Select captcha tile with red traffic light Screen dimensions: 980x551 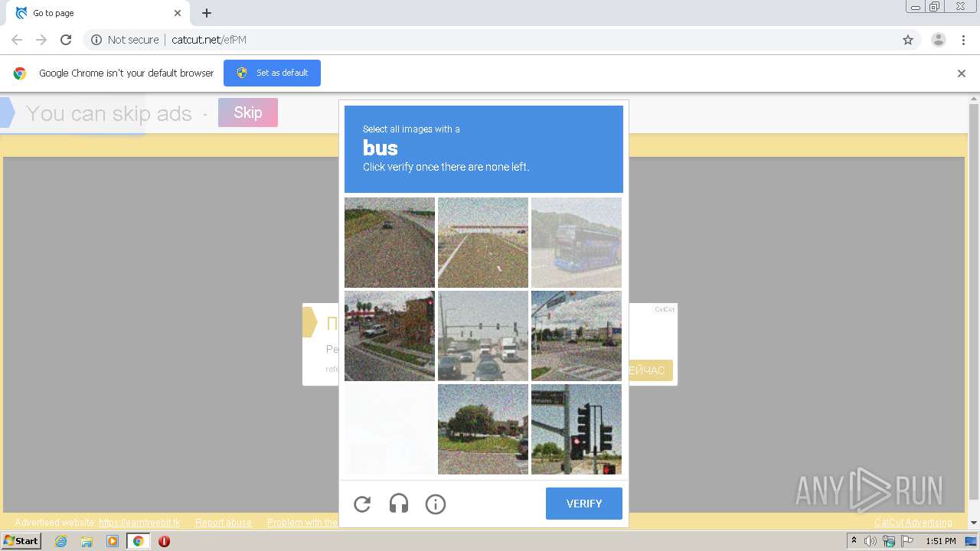(x=577, y=429)
